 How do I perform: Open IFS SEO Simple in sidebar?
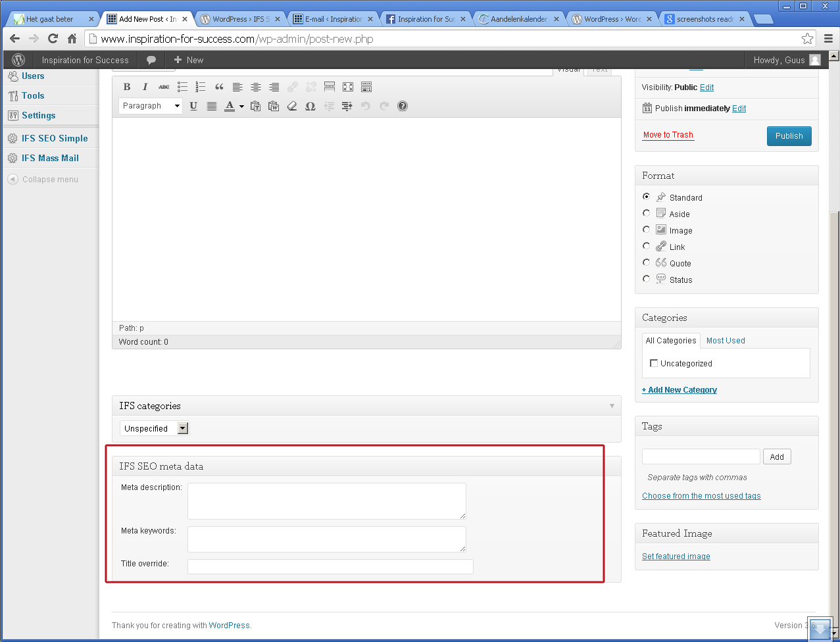pos(55,138)
